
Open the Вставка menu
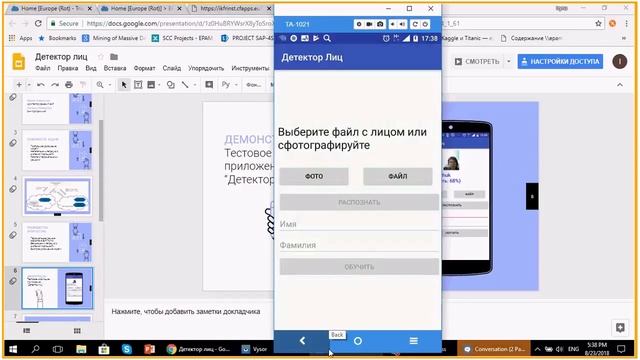115,68
